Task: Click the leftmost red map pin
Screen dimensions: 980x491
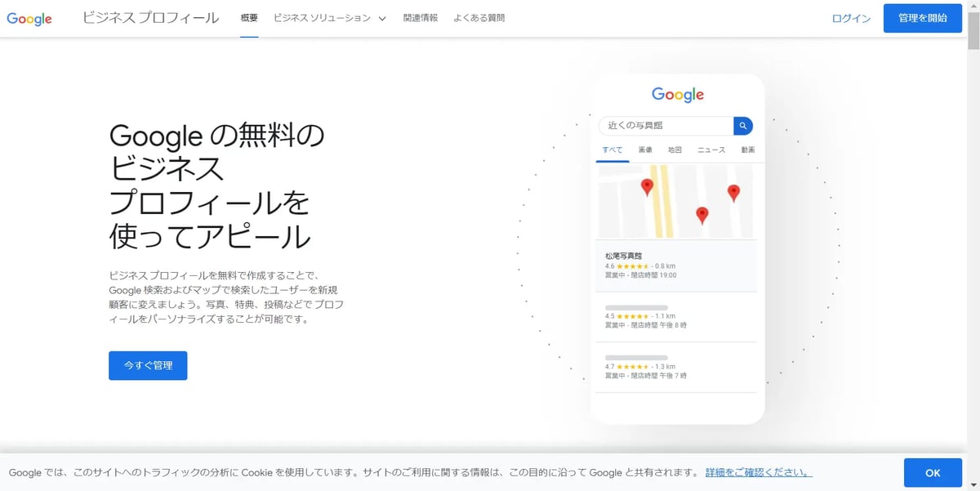Action: pyautogui.click(x=647, y=188)
